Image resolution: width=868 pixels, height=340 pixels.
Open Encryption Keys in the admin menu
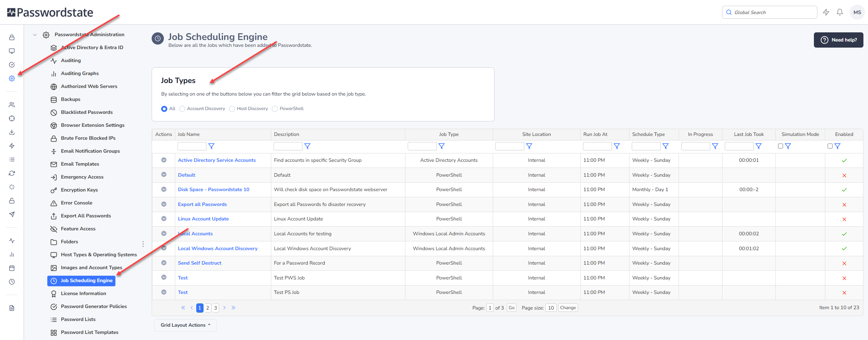(79, 190)
